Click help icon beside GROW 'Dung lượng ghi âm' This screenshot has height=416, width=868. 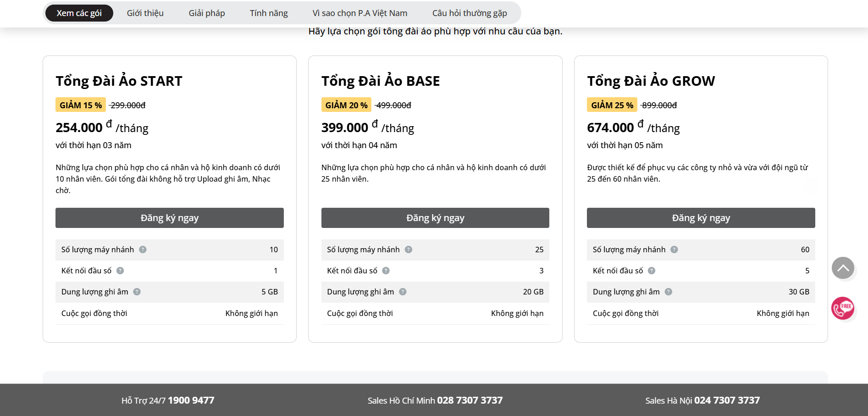point(669,292)
